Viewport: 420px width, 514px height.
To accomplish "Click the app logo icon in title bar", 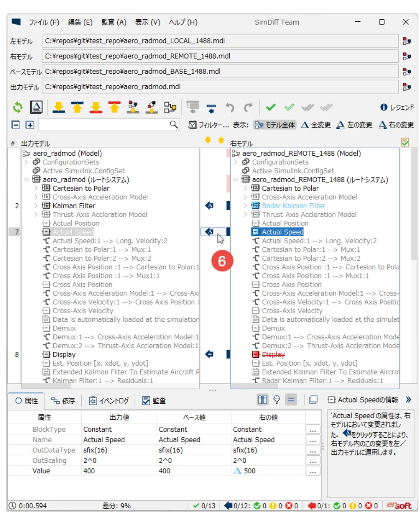I will pyautogui.click(x=16, y=22).
